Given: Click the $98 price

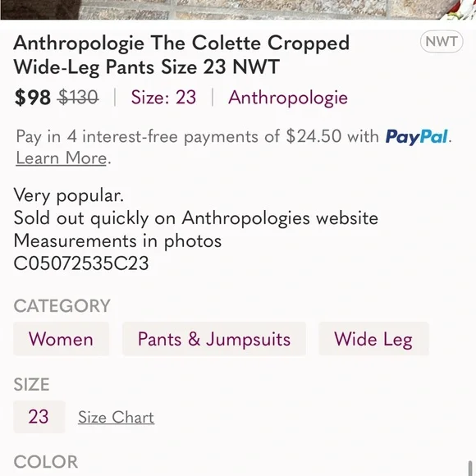Looking at the screenshot, I should tap(33, 98).
